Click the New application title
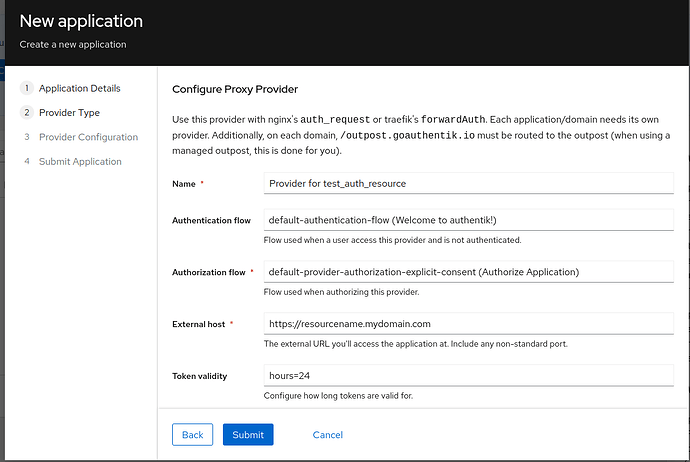The height and width of the screenshot is (462, 690). (81, 21)
